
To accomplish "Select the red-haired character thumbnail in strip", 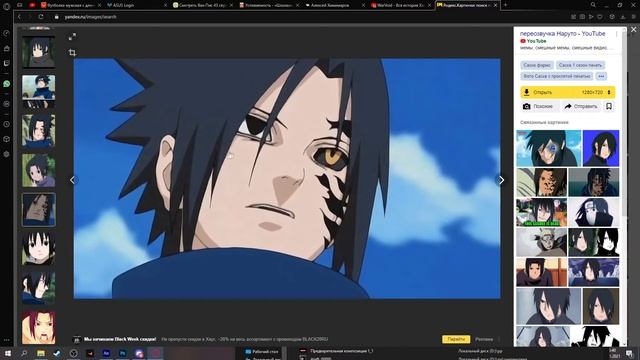I will click(x=38, y=327).
